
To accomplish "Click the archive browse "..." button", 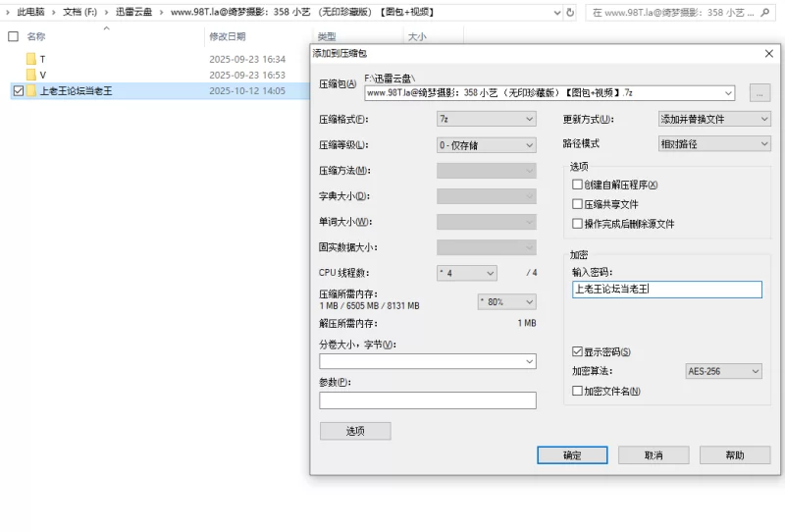I will [x=759, y=93].
